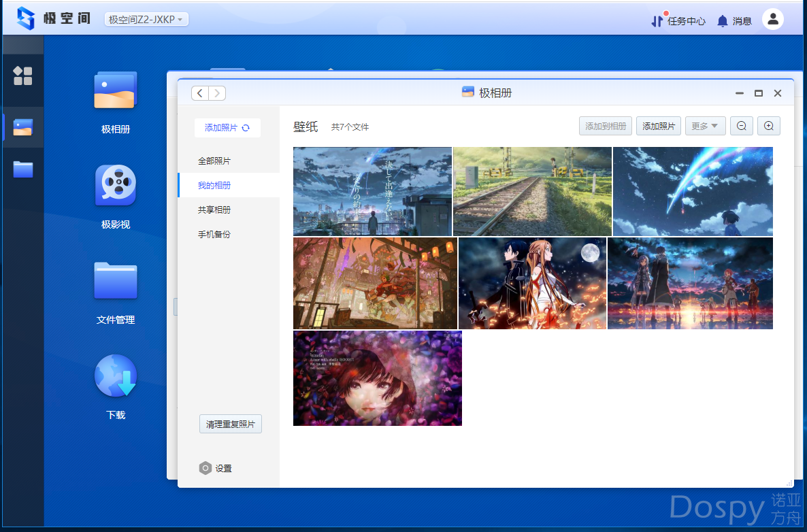Open the moon couple wallpaper thumbnail
The height and width of the screenshot is (532, 807).
(x=532, y=283)
